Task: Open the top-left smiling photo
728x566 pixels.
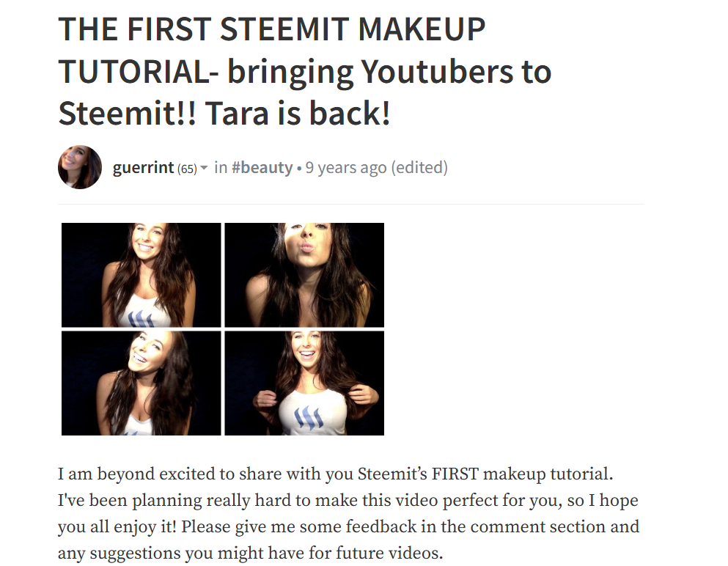Action: click(x=141, y=275)
